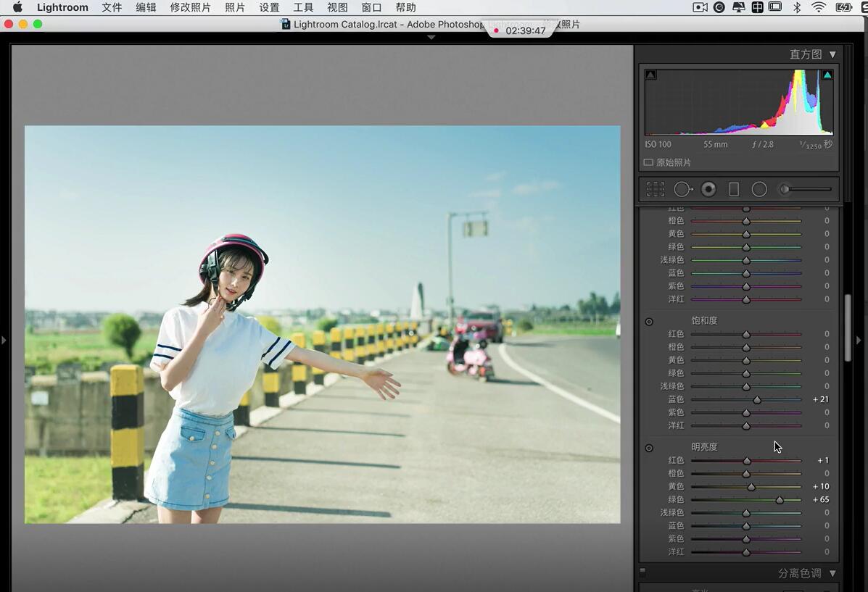Click luminance targeted adjustment tool icon

649,448
